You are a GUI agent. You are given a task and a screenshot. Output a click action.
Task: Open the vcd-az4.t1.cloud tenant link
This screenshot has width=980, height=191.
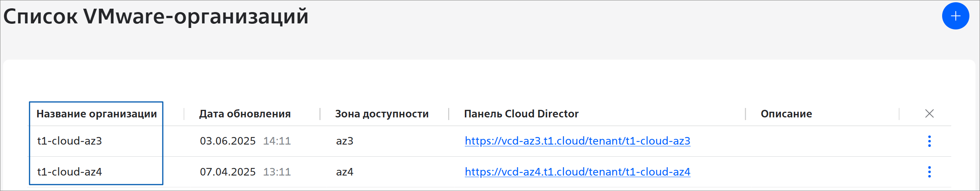point(577,172)
